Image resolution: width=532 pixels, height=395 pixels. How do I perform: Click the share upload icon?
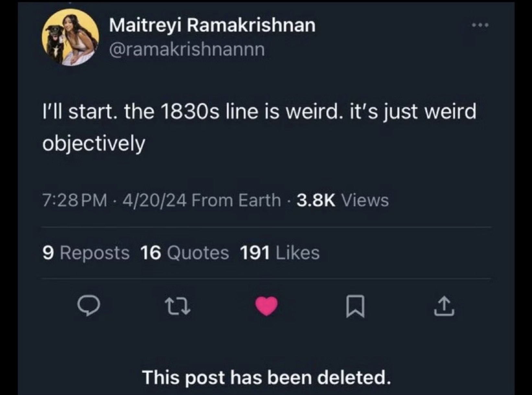click(x=444, y=306)
